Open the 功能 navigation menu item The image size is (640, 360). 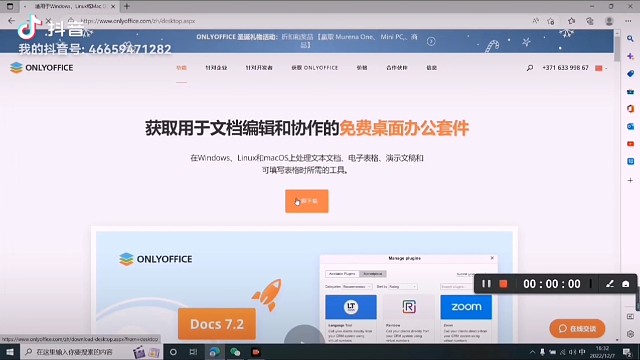click(181, 68)
